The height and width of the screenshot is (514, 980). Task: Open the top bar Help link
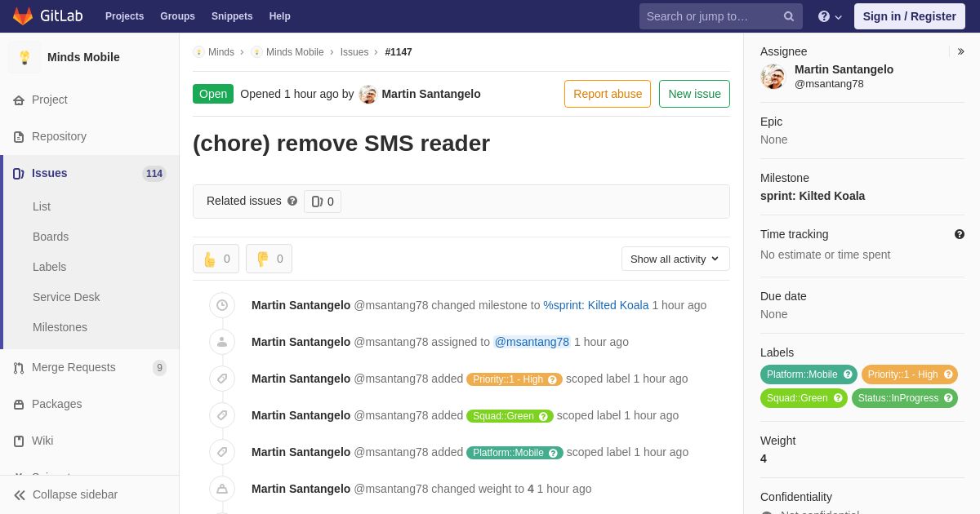tap(280, 16)
